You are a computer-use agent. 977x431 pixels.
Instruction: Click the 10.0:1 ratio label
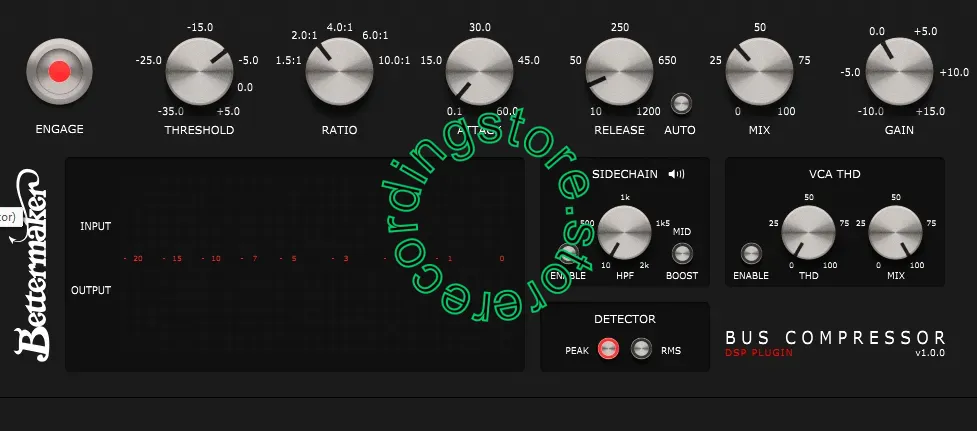(x=394, y=60)
